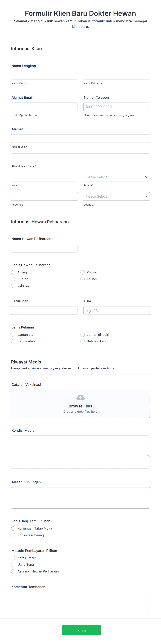
Task: Choose Konsultasi Daring appointment type
Action: 13,535
